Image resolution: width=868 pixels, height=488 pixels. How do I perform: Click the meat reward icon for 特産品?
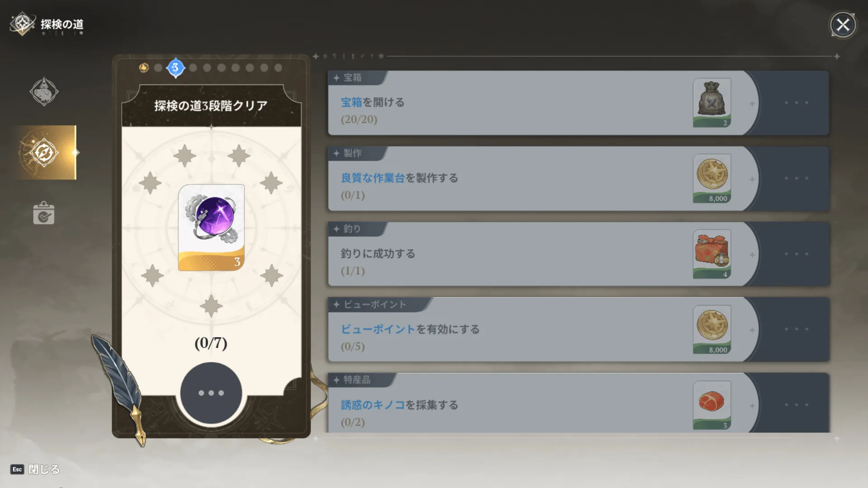coord(712,405)
